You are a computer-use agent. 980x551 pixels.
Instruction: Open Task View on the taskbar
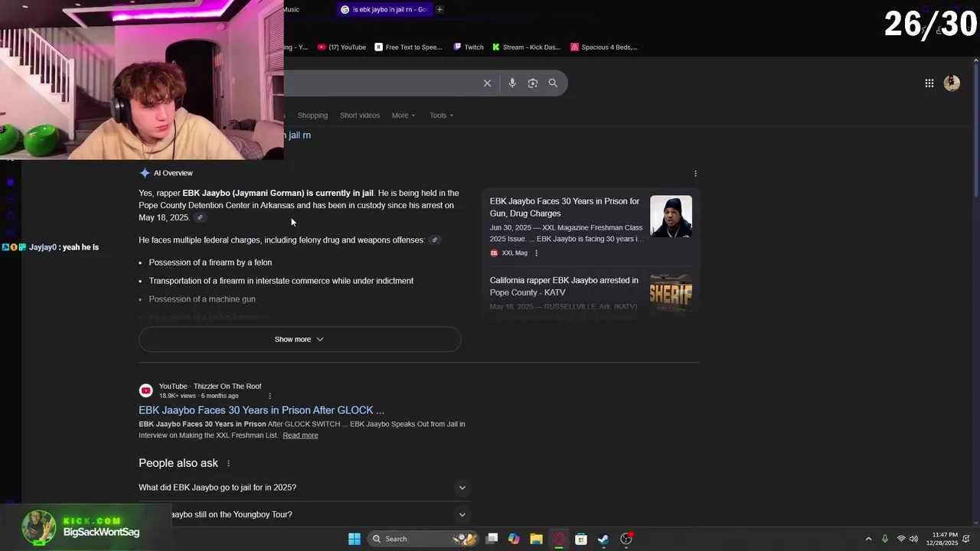(x=492, y=539)
